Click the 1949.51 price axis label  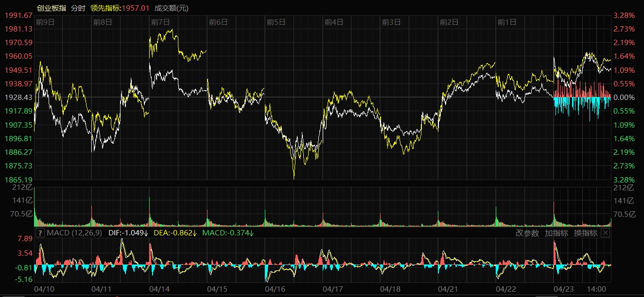coord(18,70)
